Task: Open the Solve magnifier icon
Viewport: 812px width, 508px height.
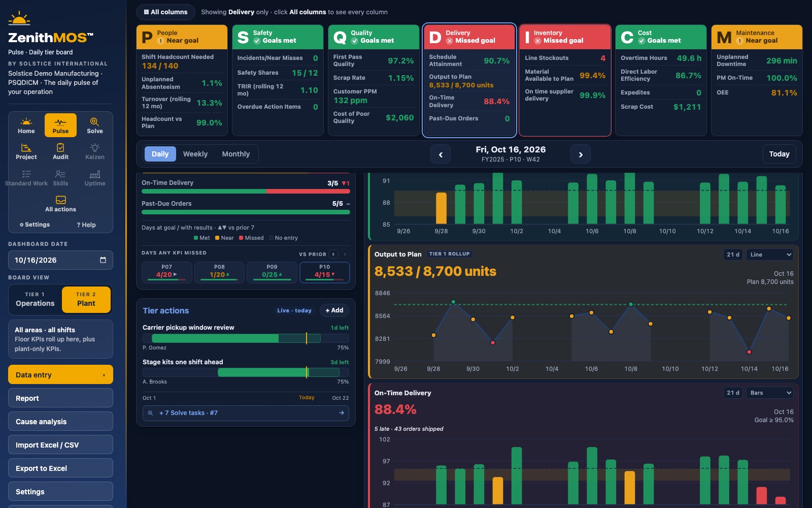Action: (x=95, y=125)
